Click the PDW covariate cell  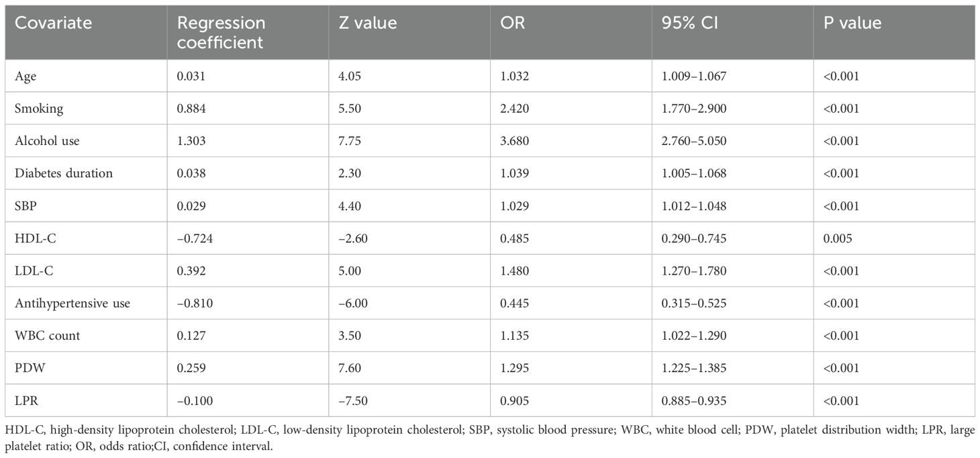(27, 369)
